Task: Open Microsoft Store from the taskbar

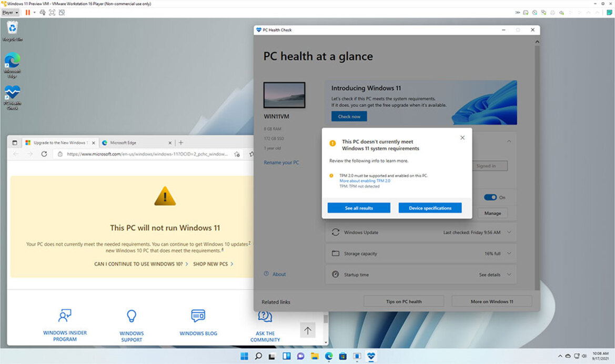Action: click(343, 356)
